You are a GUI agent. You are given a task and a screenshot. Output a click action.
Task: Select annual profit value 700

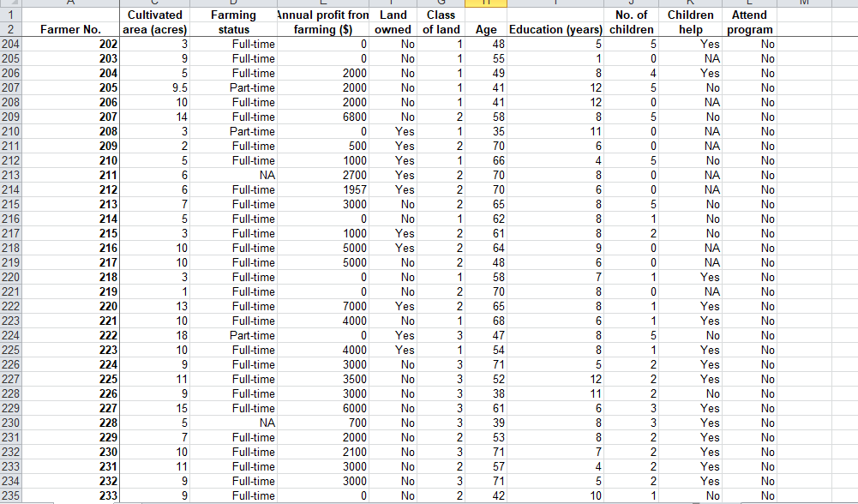tap(323, 423)
